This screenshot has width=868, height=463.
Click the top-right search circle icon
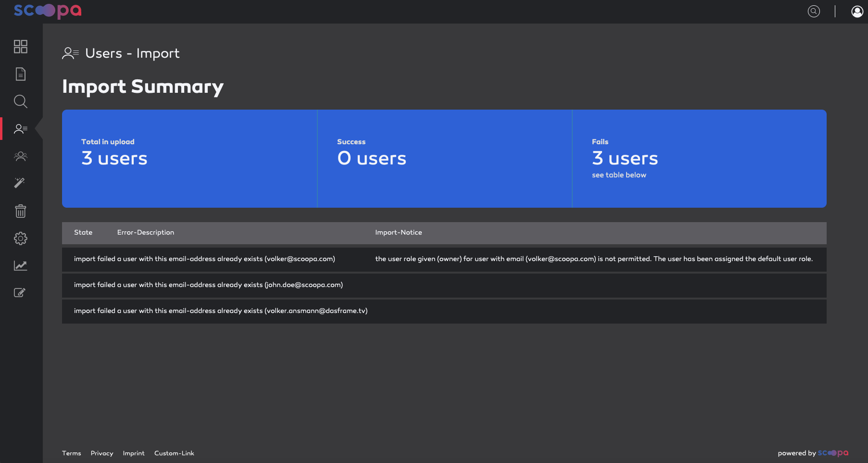point(814,11)
